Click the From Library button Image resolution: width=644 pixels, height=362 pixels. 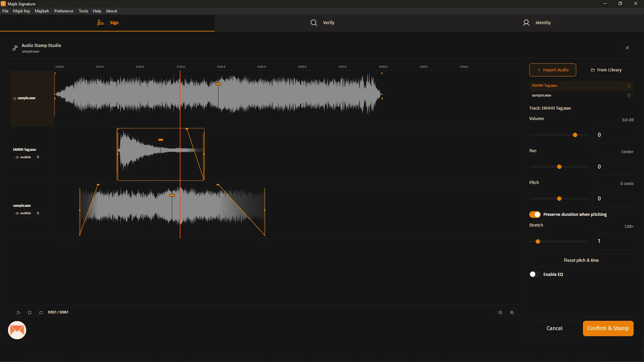coord(606,70)
